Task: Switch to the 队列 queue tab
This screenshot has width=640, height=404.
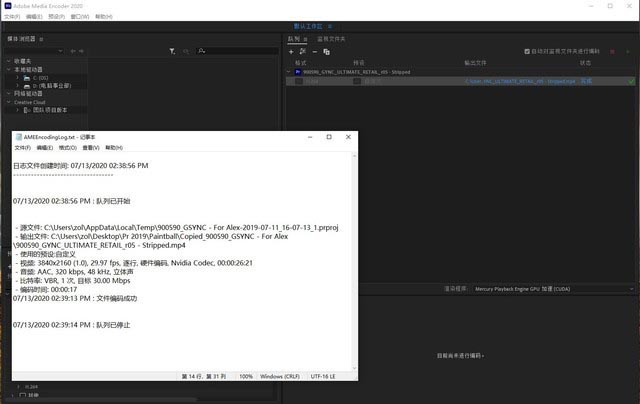Action: tap(293, 39)
